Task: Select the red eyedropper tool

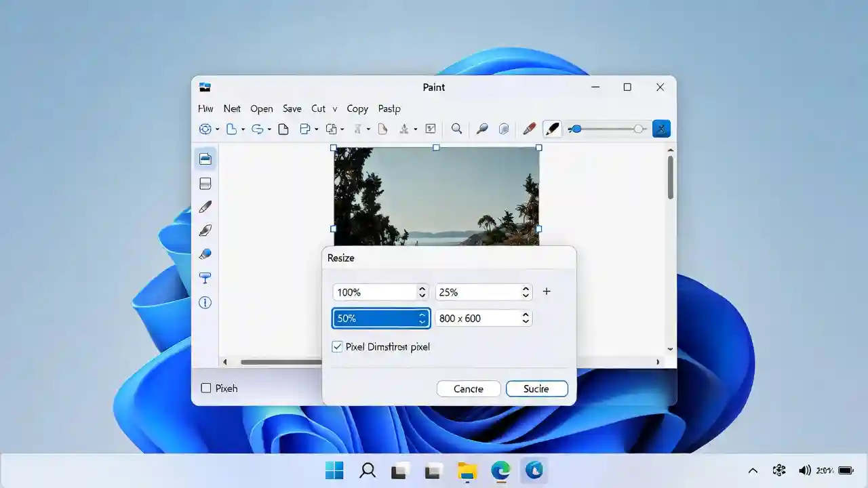Action: (x=530, y=129)
